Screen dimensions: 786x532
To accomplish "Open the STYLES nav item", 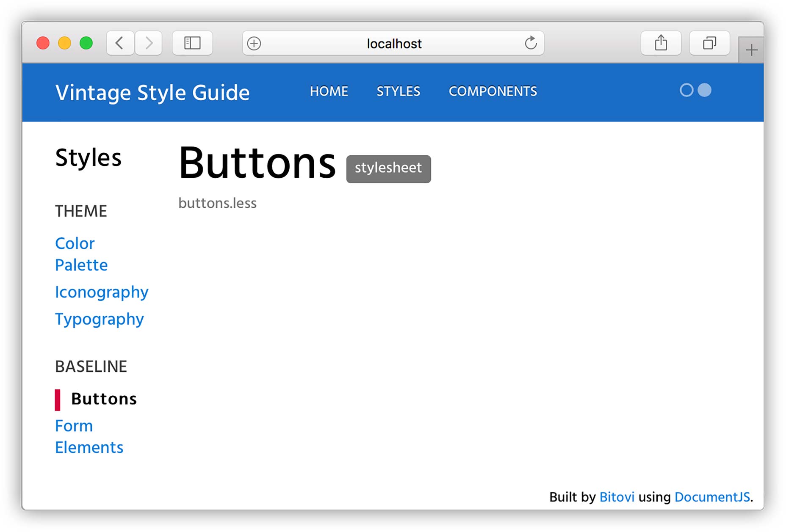I will (x=399, y=91).
